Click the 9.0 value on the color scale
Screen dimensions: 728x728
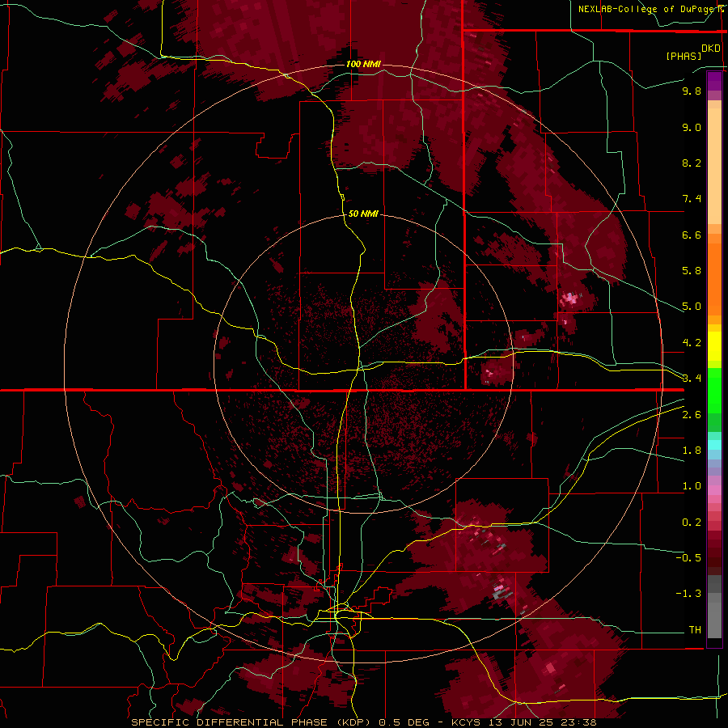[x=692, y=127]
